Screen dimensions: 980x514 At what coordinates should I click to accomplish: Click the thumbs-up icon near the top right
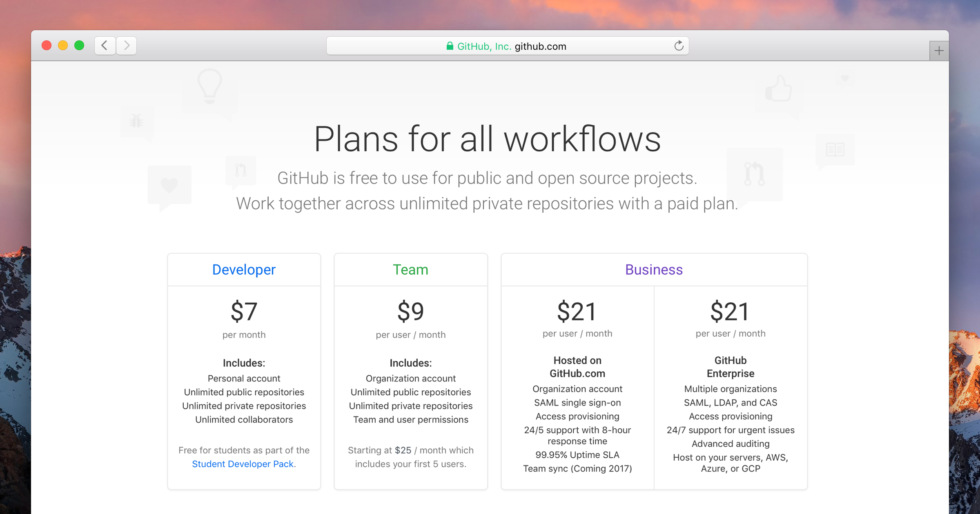click(778, 89)
